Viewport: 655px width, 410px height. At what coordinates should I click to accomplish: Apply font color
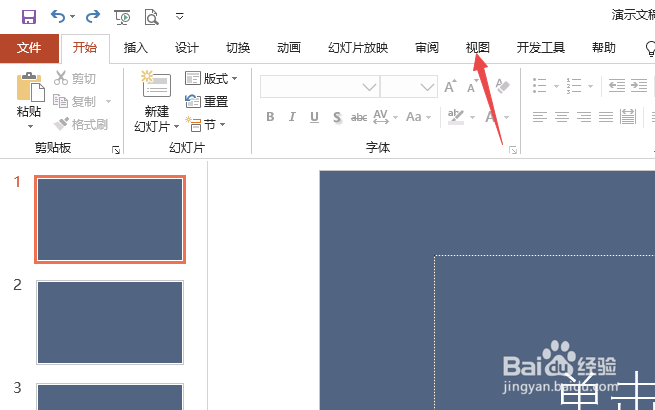tap(491, 117)
